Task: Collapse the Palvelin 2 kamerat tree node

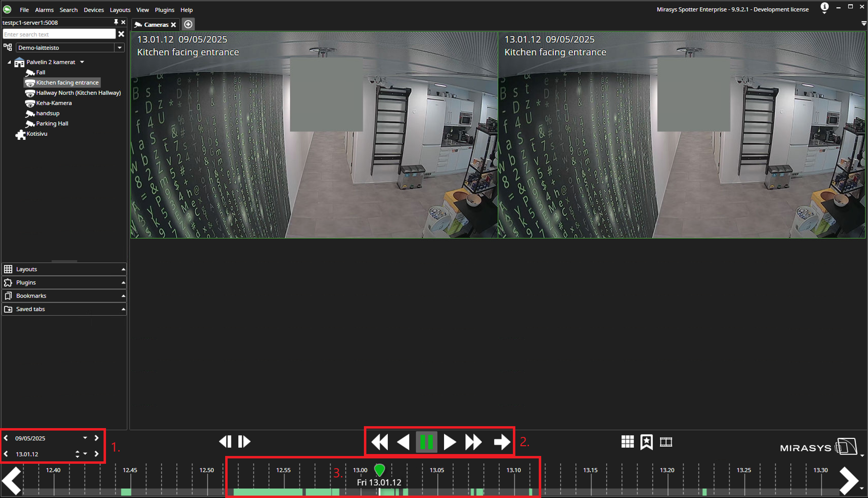Action: (x=9, y=62)
